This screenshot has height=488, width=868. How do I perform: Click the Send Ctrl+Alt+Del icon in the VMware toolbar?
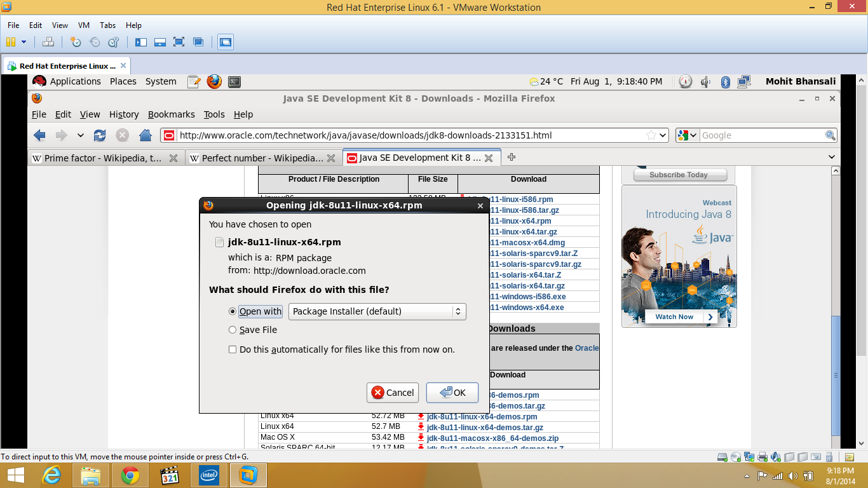(x=48, y=42)
